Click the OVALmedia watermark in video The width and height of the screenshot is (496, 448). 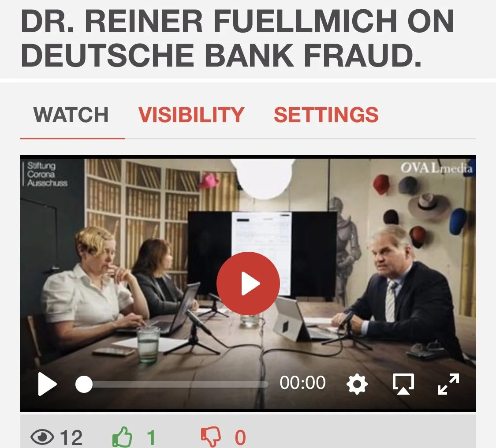point(436,168)
